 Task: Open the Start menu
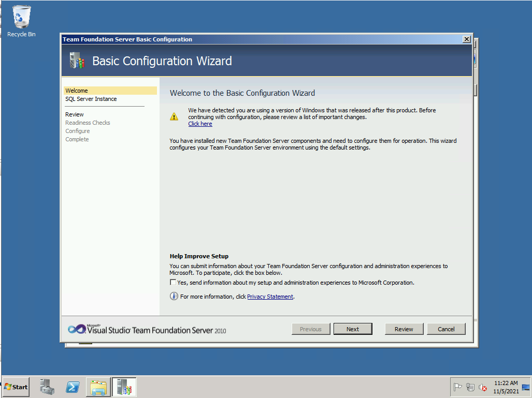(x=16, y=387)
